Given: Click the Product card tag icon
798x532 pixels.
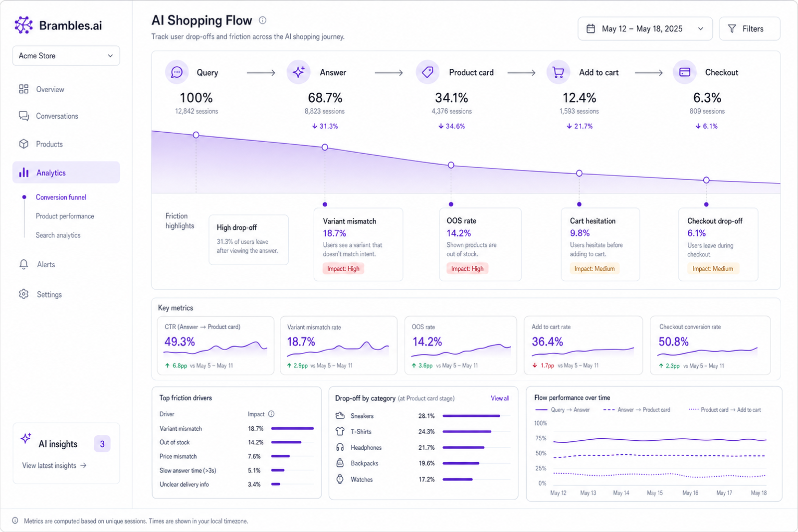Looking at the screenshot, I should pos(427,72).
